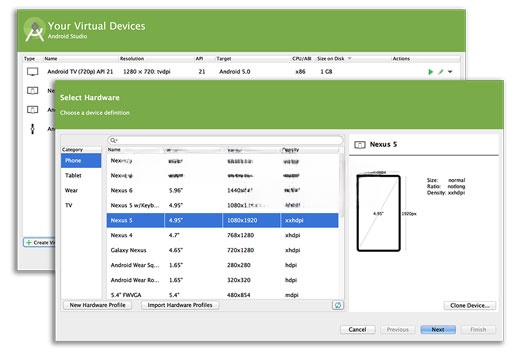Click the 1080x1920 resolution cell
The height and width of the screenshot is (360, 520).
(x=251, y=220)
